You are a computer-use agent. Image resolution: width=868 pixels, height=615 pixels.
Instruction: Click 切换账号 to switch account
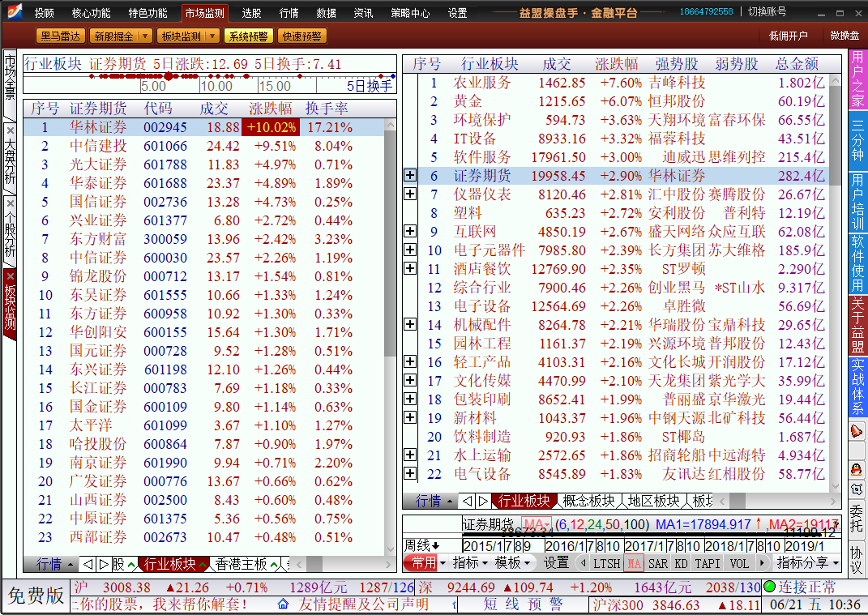[x=767, y=11]
